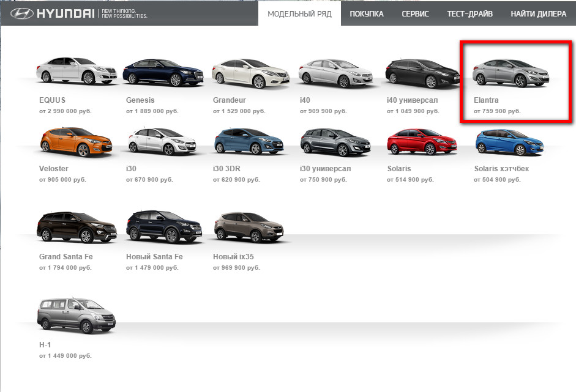Open the ПОКУПКА menu
Image resolution: width=576 pixels, height=392 pixels.
[x=366, y=14]
